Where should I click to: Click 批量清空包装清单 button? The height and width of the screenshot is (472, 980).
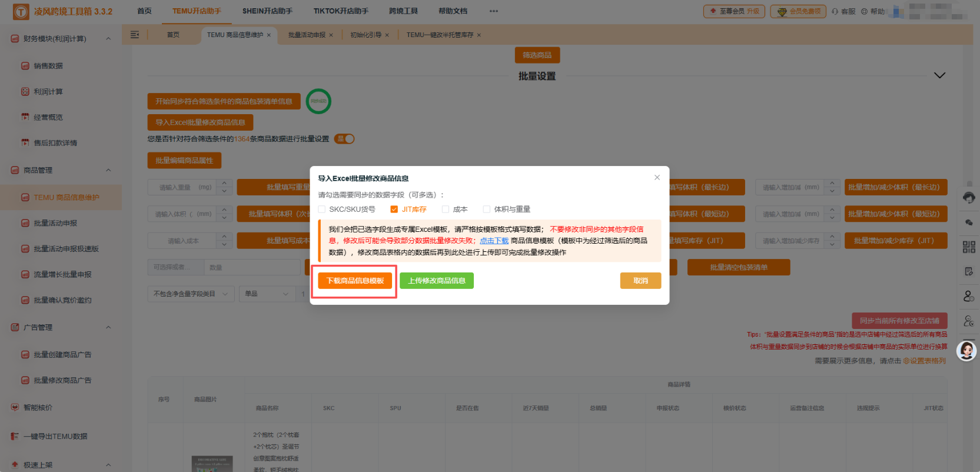738,267
